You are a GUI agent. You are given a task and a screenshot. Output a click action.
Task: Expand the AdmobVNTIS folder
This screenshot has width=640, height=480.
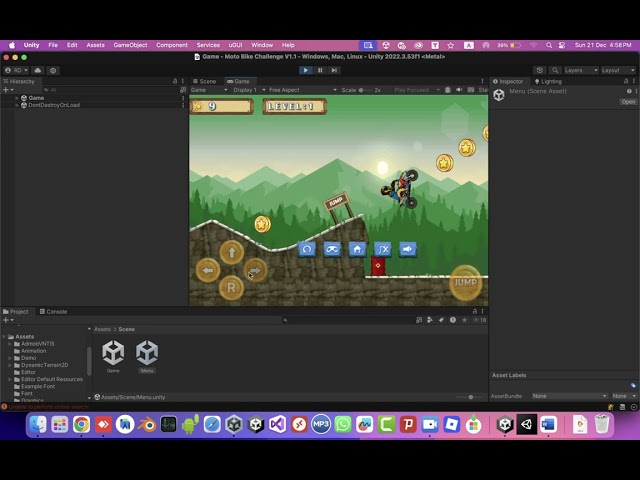click(10, 344)
